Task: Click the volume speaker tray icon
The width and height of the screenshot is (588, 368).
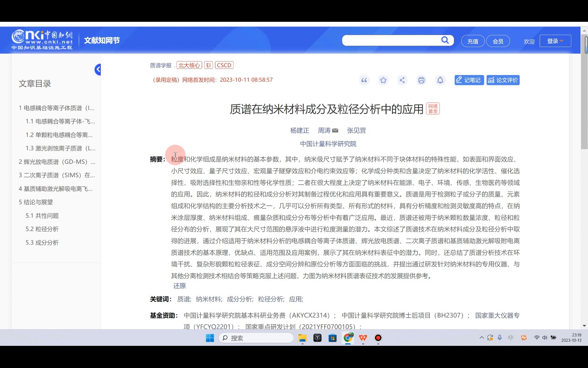Action: click(x=545, y=338)
